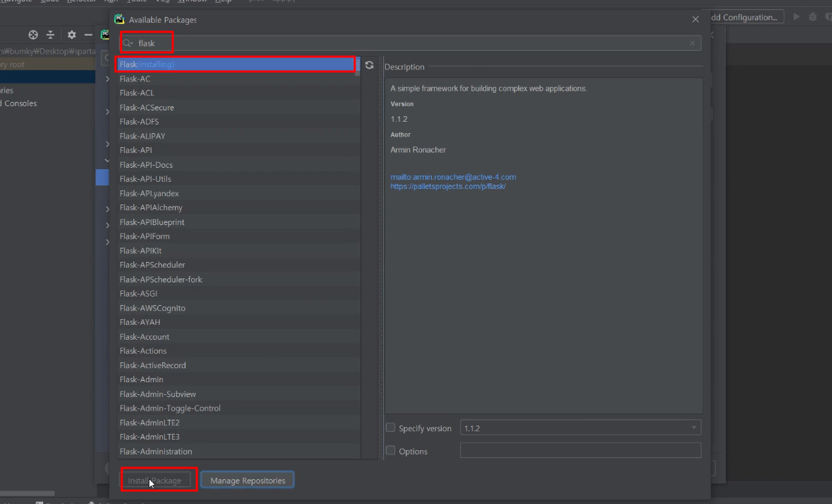The width and height of the screenshot is (832, 504).
Task: Open the Run menu
Action: click(111, 1)
